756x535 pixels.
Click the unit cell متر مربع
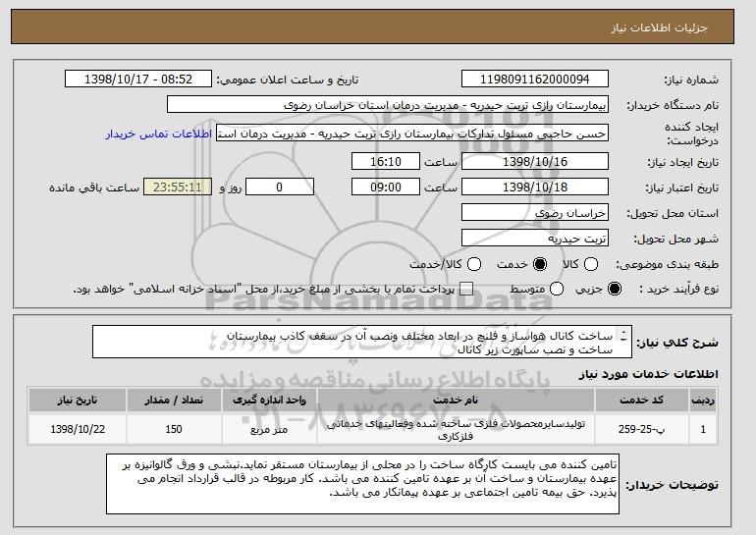(x=269, y=429)
